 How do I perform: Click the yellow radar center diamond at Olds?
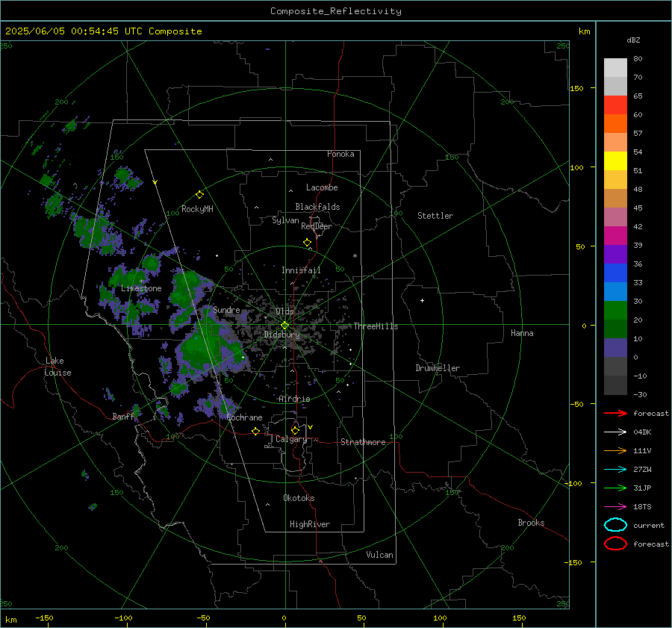click(284, 326)
